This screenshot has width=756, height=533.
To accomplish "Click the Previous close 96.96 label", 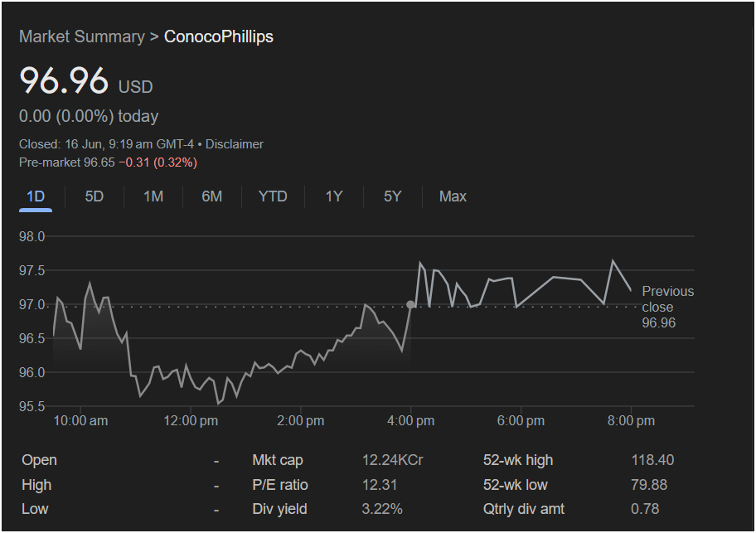I will pyautogui.click(x=668, y=307).
